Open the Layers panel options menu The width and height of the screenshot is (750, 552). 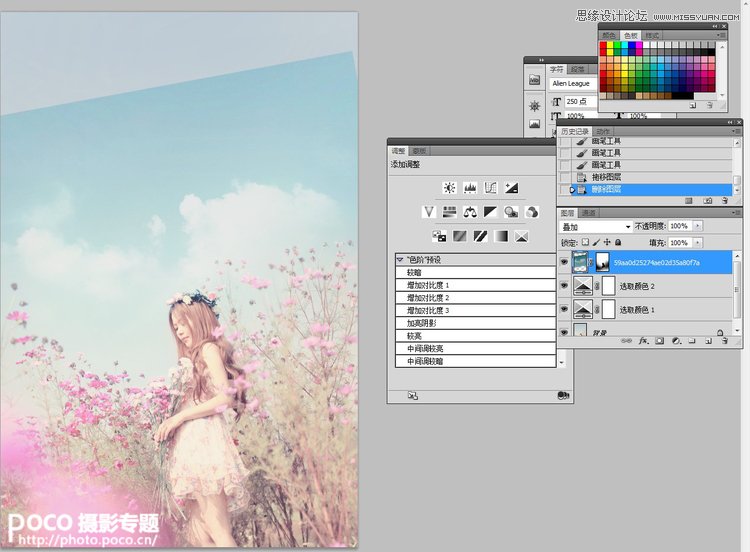pyautogui.click(x=736, y=212)
